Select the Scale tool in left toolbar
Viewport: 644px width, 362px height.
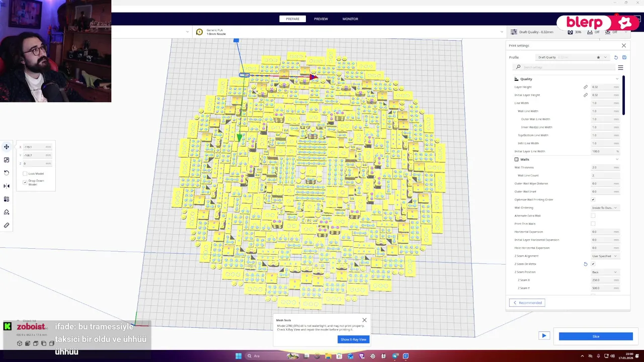pyautogui.click(x=7, y=160)
